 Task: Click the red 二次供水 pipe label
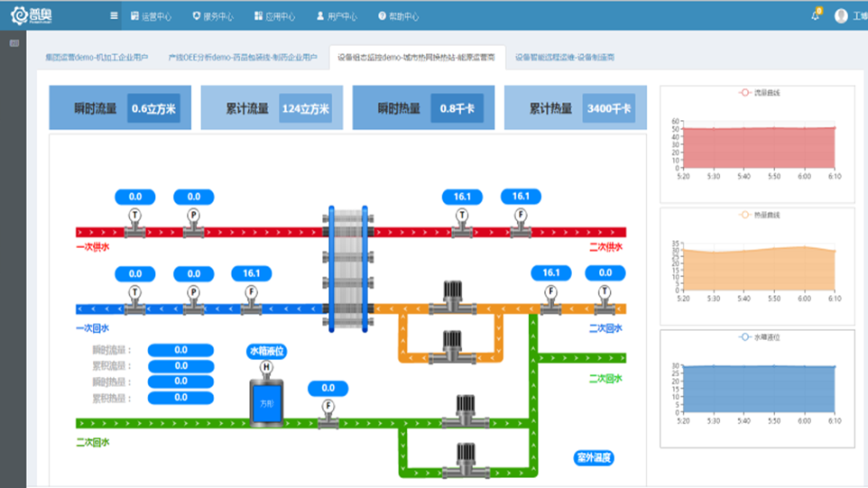605,247
